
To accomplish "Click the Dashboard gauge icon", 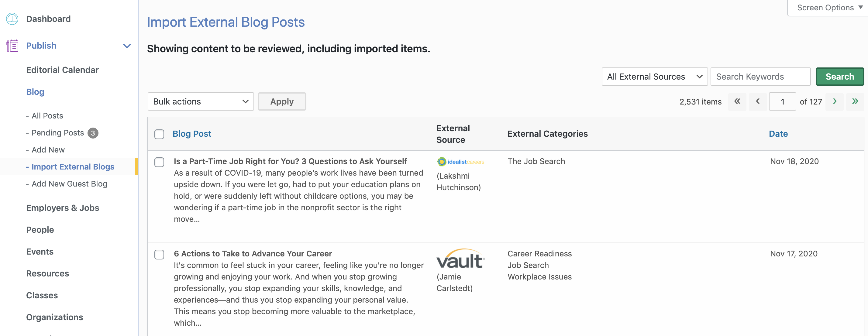I will [x=12, y=19].
